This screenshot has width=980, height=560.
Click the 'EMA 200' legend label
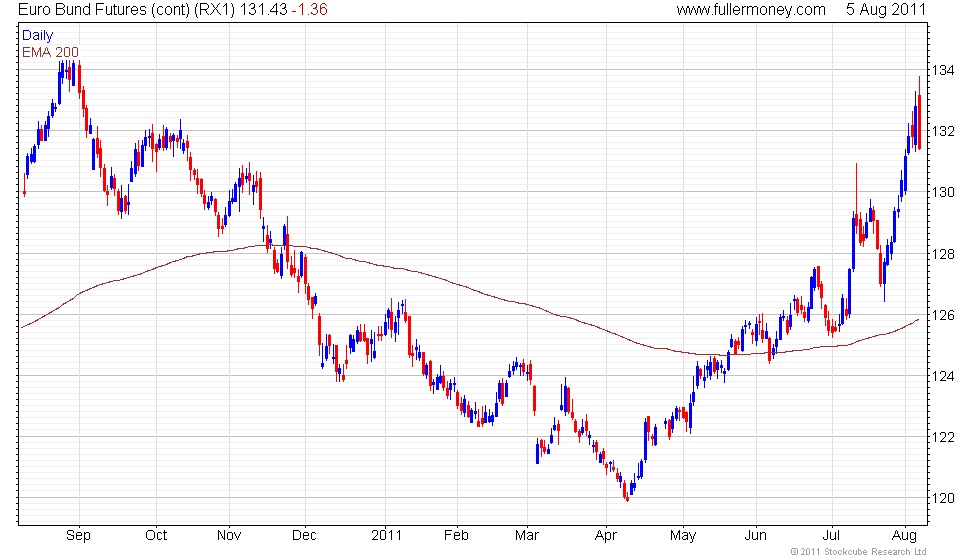pos(50,52)
